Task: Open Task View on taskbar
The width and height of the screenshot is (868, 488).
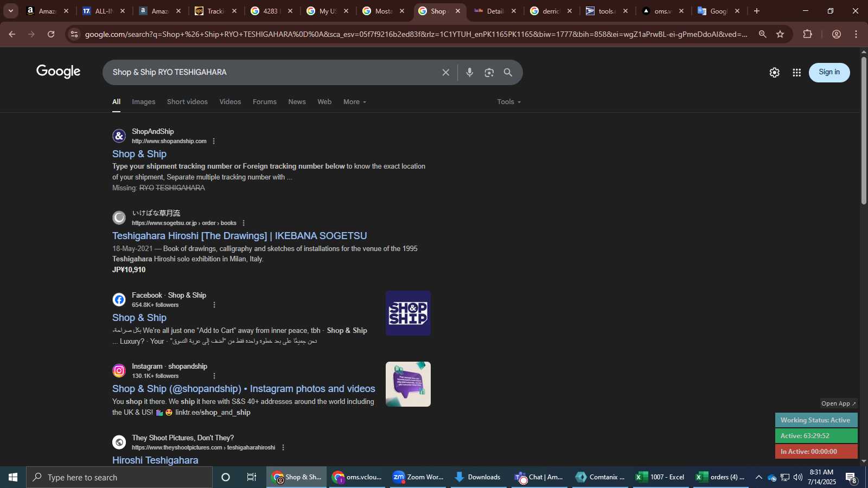Action: 252,477
